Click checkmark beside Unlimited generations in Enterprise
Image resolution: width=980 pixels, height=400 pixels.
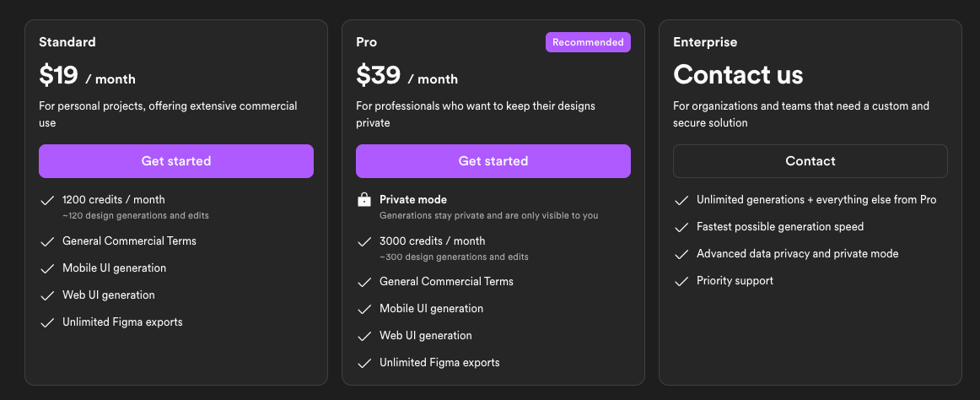coord(681,201)
